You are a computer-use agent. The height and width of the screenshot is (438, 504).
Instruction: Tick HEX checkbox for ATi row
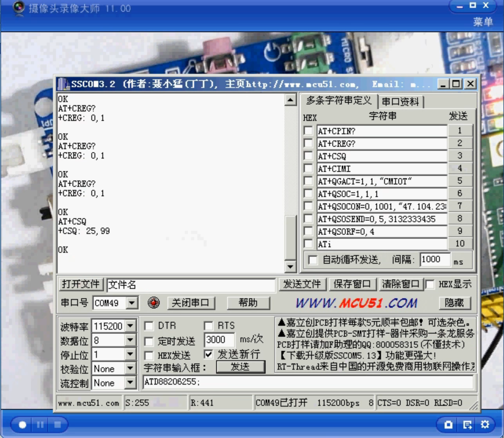pos(308,243)
